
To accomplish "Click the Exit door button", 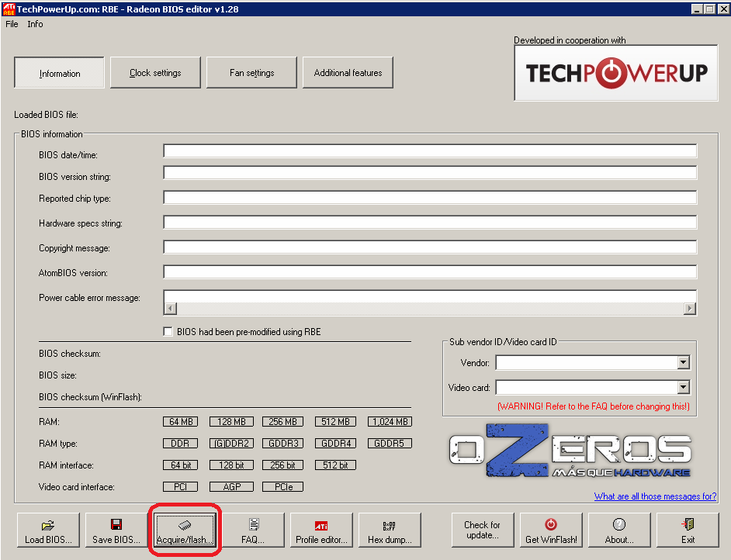I will pyautogui.click(x=688, y=531).
